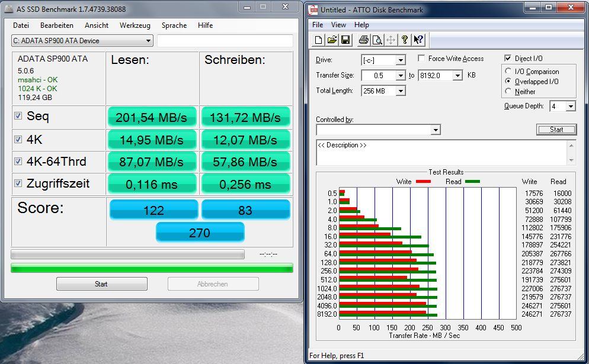Click the msahci - OK status text
Screen dimensions: 589x364
click(37, 79)
